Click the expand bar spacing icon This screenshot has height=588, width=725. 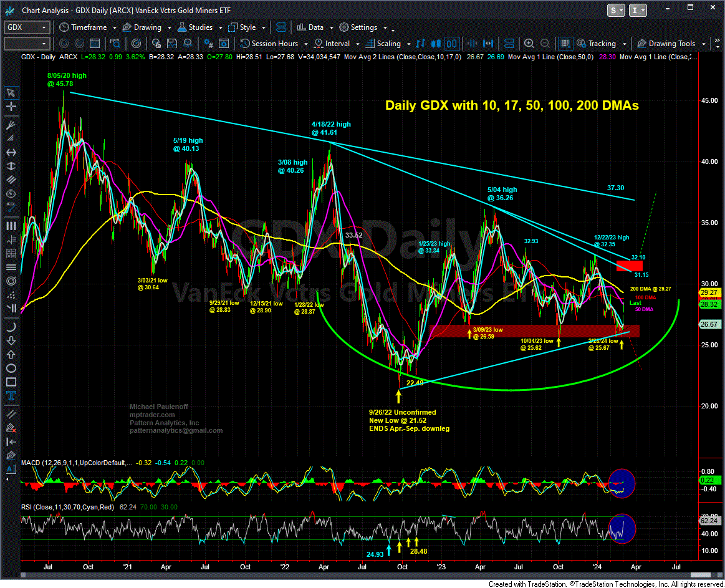pyautogui.click(x=488, y=44)
